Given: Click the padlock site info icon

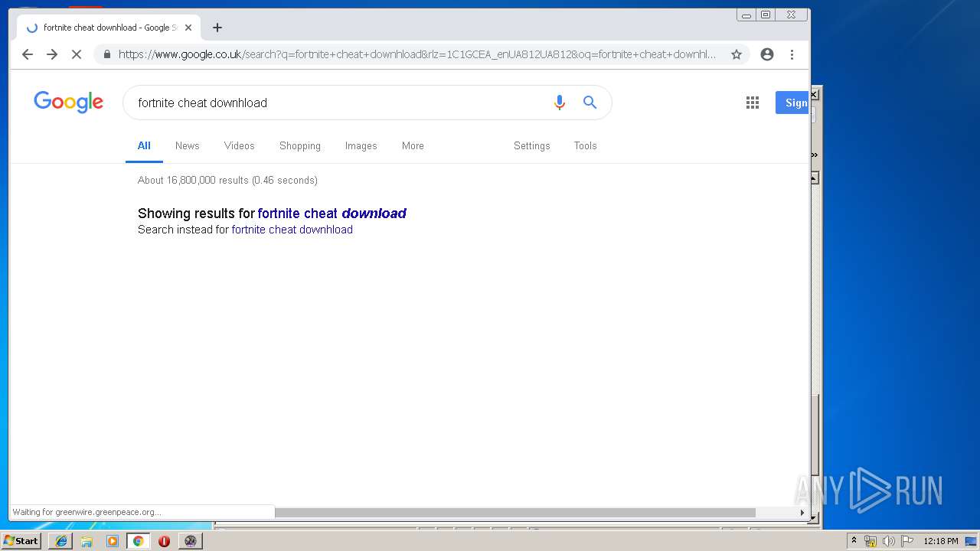Looking at the screenshot, I should pyautogui.click(x=106, y=54).
